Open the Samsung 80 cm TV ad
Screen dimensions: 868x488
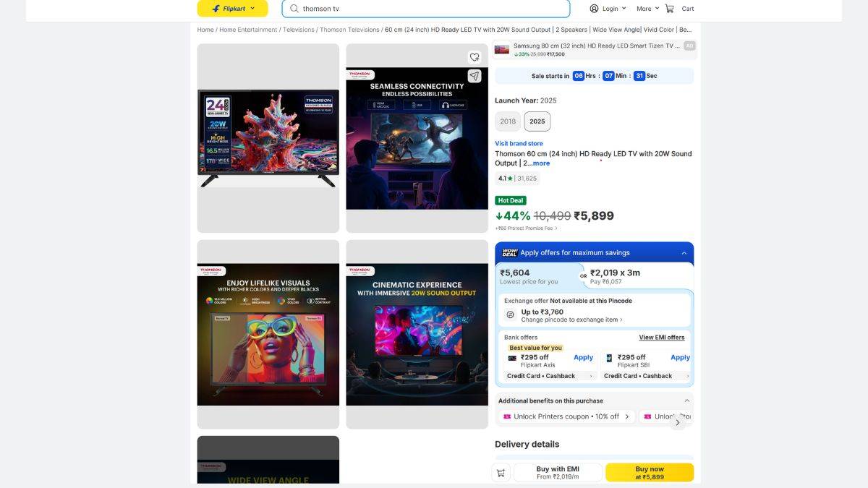click(x=595, y=49)
